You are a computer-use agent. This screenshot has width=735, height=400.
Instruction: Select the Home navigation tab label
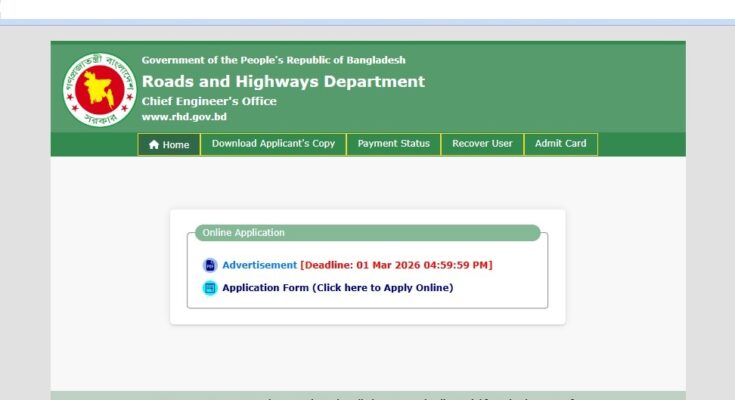pyautogui.click(x=176, y=145)
